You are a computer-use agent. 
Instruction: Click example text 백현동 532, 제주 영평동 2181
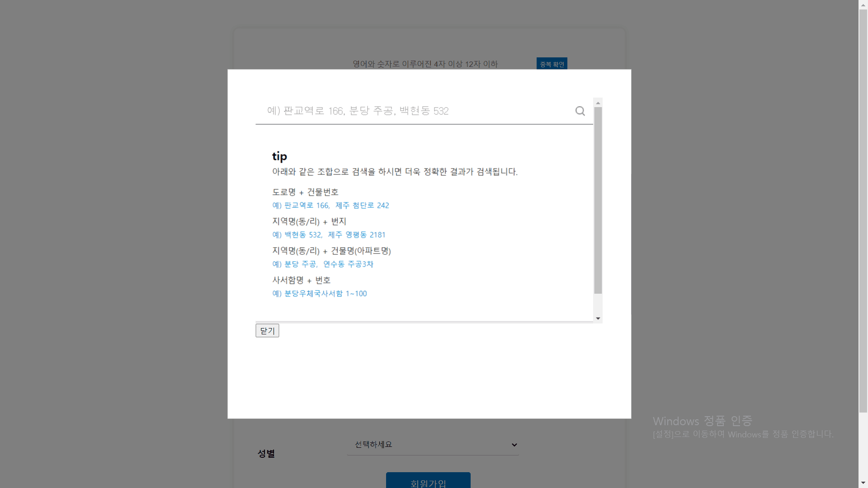[x=329, y=235]
